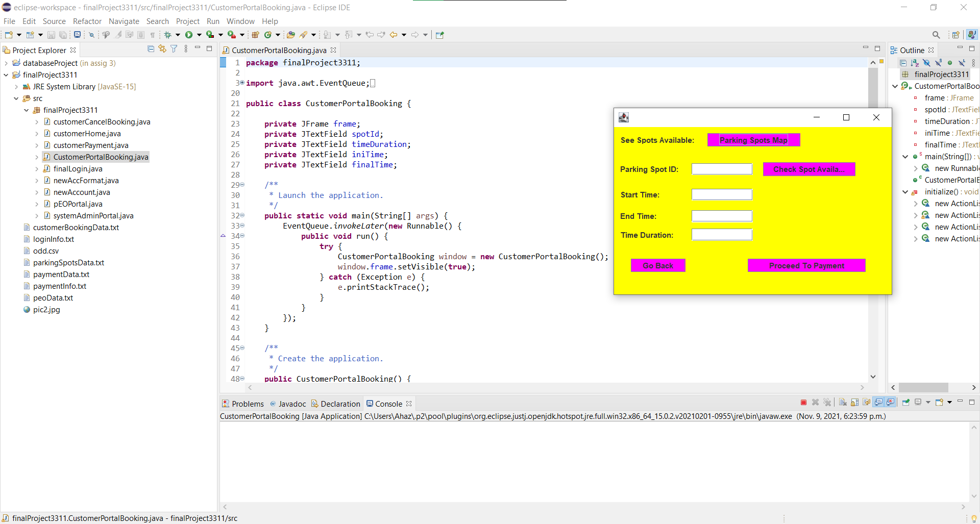Sort the Outline alphabetically
Viewport: 980px width, 524px height.
point(914,63)
